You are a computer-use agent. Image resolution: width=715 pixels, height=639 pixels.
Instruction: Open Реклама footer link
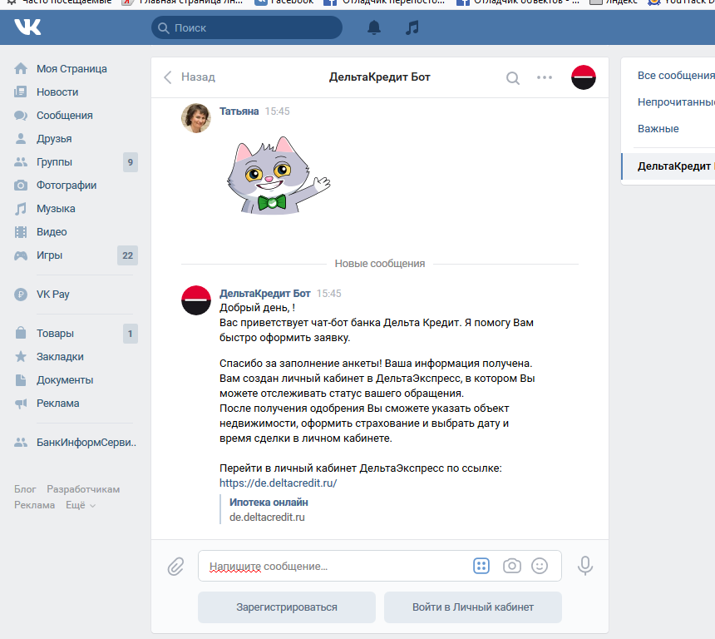[35, 505]
